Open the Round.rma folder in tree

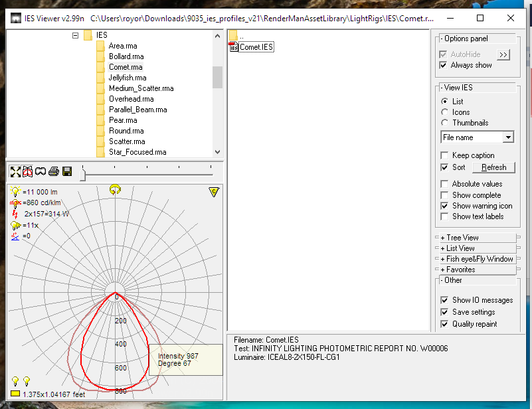pos(126,131)
